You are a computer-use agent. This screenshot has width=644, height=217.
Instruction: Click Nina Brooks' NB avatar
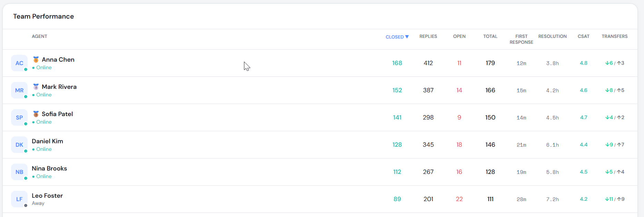click(19, 172)
